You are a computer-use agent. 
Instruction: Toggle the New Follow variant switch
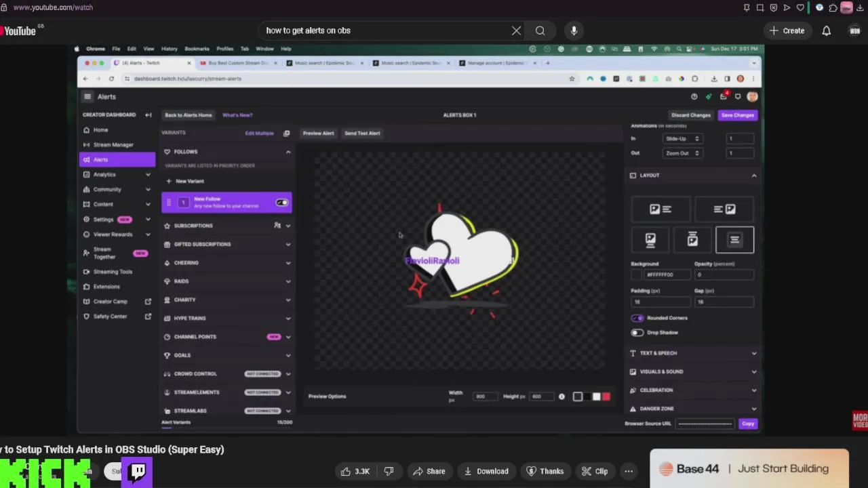(282, 203)
